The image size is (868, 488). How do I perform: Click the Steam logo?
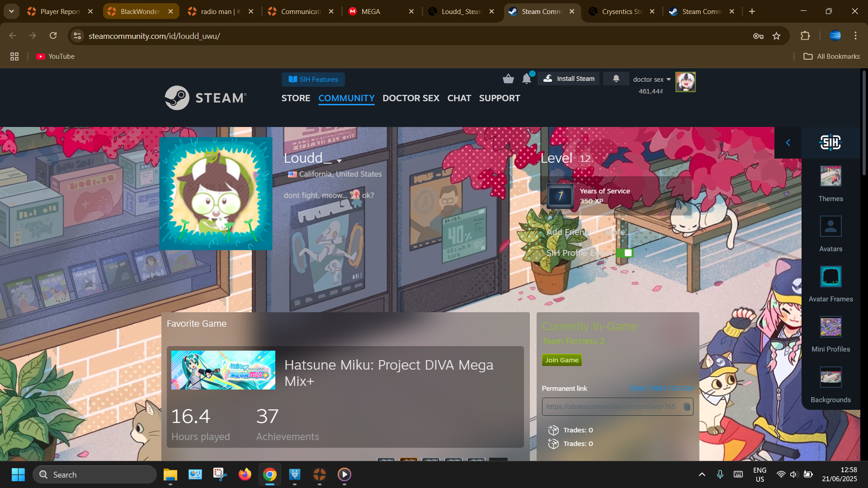click(x=206, y=98)
